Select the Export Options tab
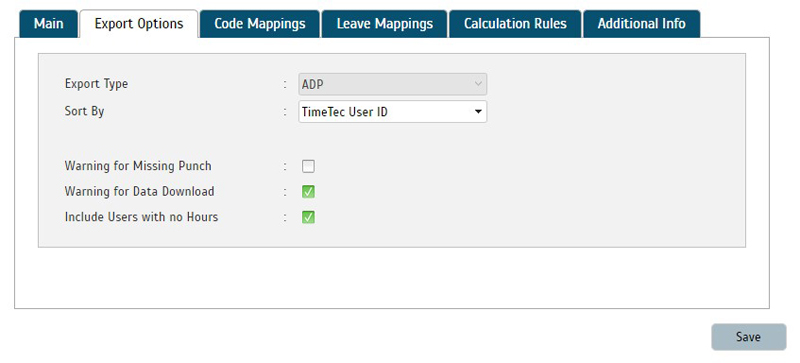 (139, 23)
